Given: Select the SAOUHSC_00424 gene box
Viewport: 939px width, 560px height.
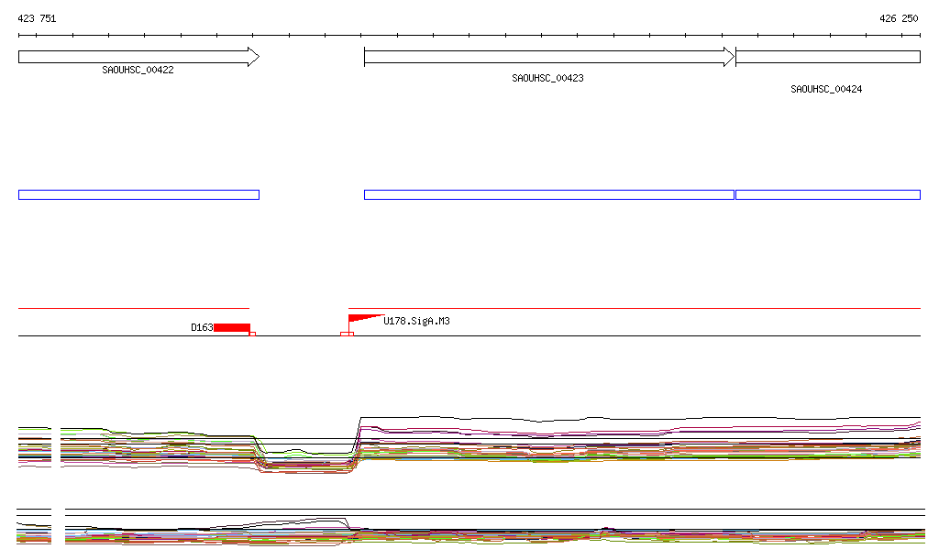Looking at the screenshot, I should coord(827,57).
